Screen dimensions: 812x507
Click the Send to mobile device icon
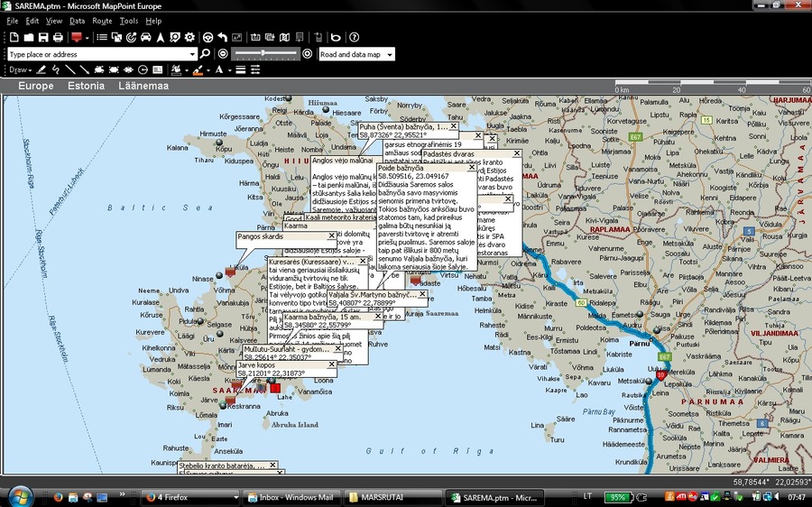pyautogui.click(x=318, y=37)
